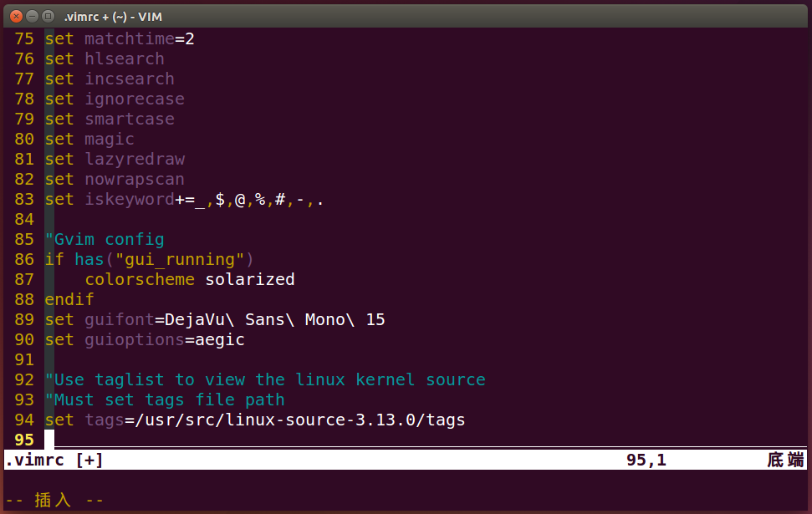This screenshot has height=514, width=812.
Task: Click 'ignorecase' on line 78
Action: 135,99
